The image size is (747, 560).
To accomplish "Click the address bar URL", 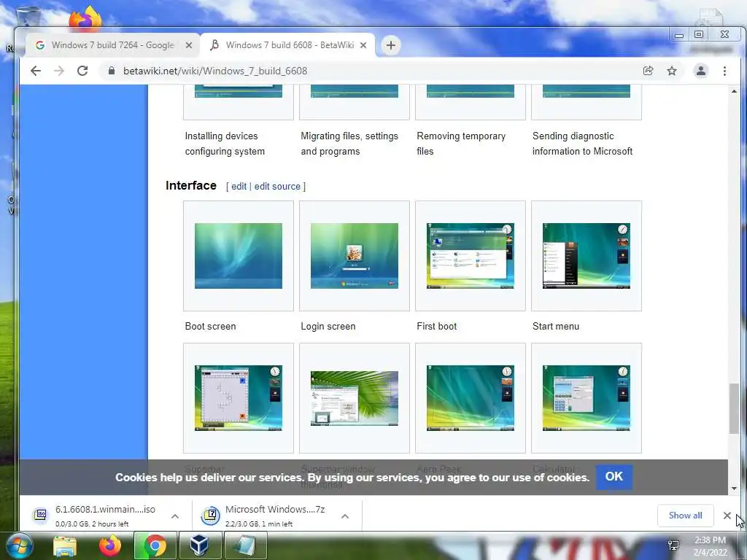I will [x=215, y=71].
